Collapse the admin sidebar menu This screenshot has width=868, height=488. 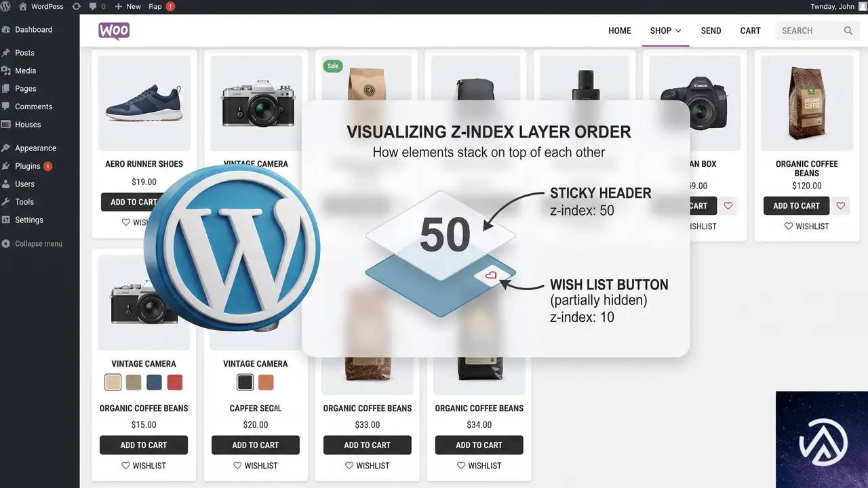(x=39, y=244)
